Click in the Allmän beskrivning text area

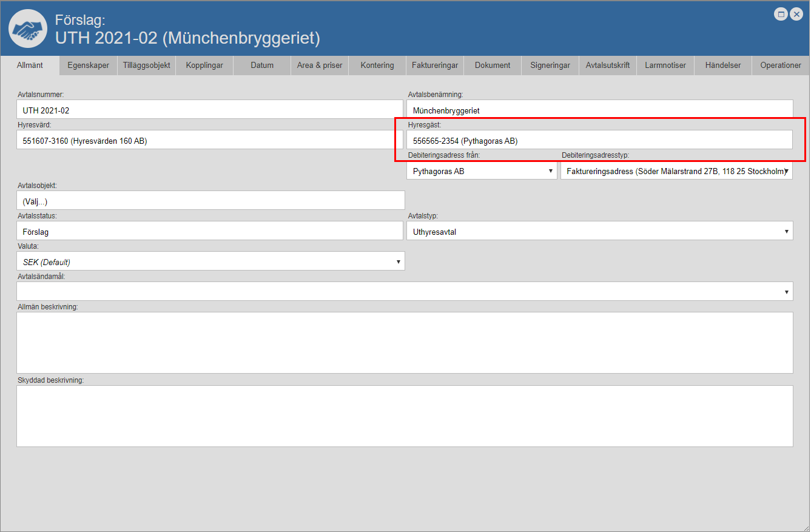tap(405, 343)
